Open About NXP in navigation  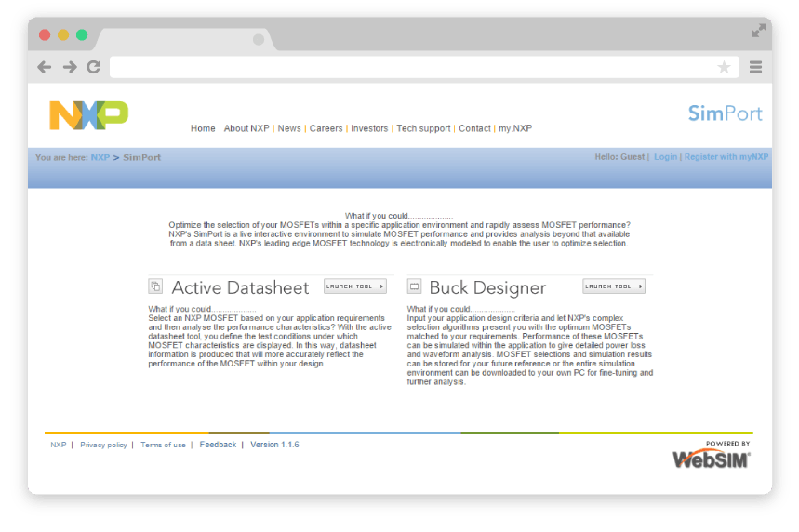point(246,128)
